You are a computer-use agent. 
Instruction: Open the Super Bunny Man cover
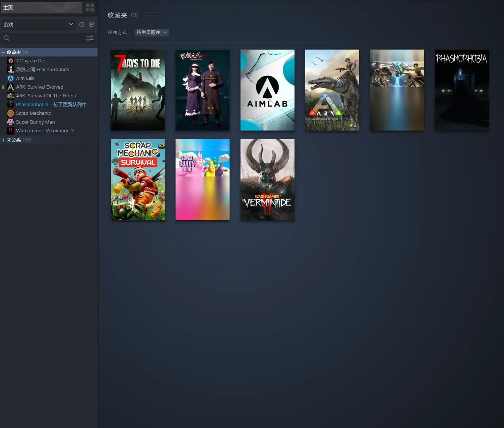coord(203,180)
